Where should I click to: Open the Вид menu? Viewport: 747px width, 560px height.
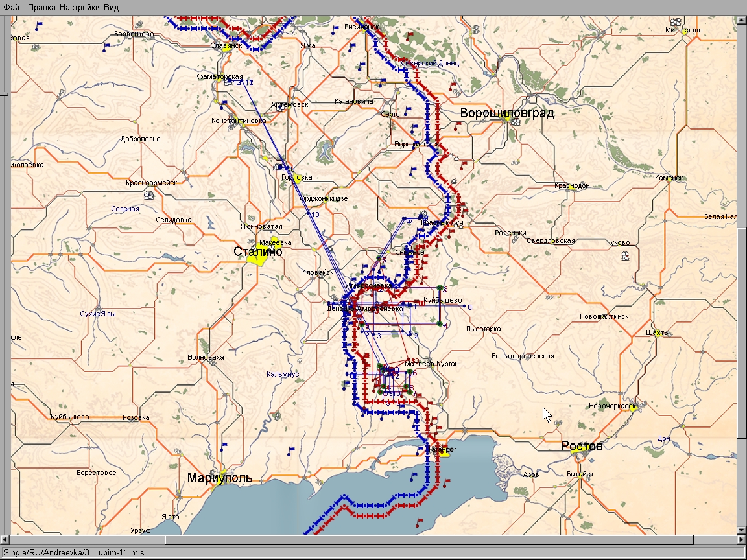tap(112, 7)
